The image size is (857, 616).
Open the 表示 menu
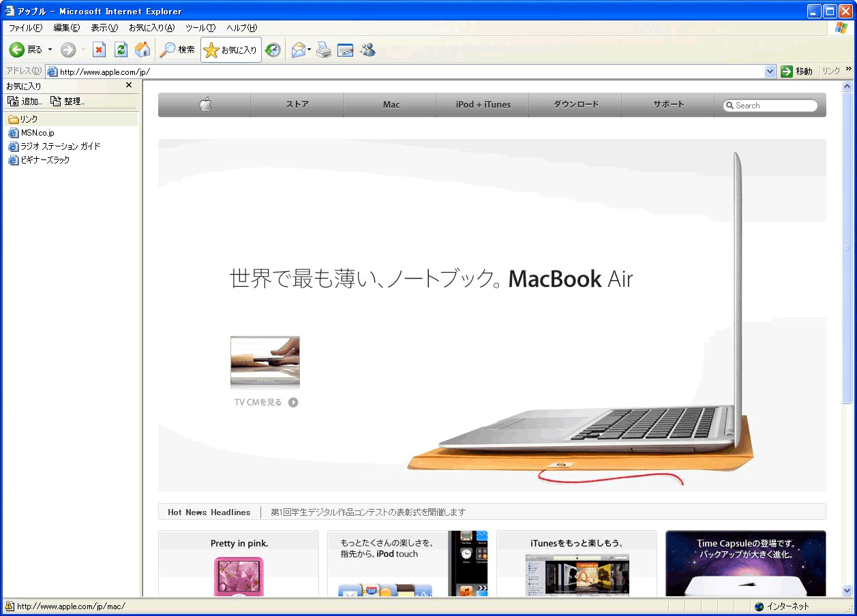[x=104, y=28]
